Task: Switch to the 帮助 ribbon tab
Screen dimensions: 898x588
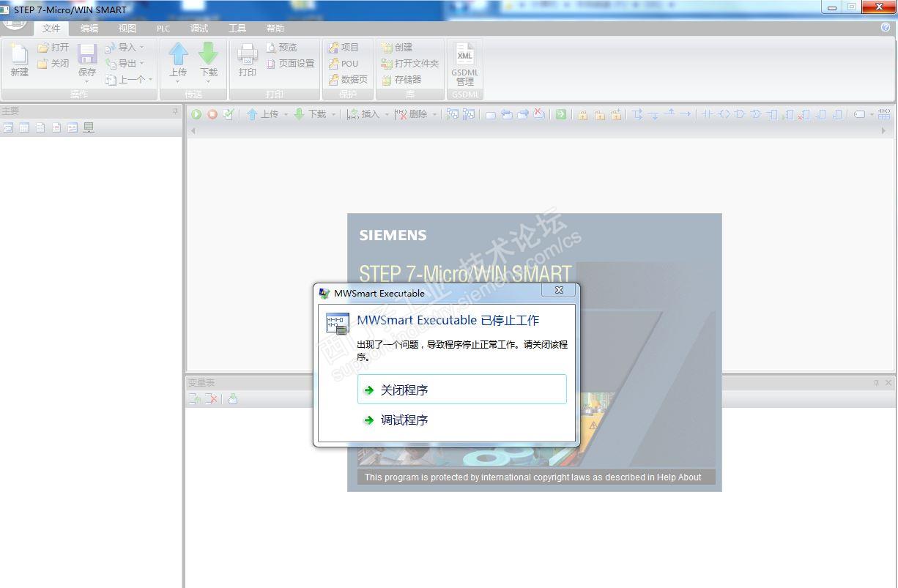Action: (275, 29)
